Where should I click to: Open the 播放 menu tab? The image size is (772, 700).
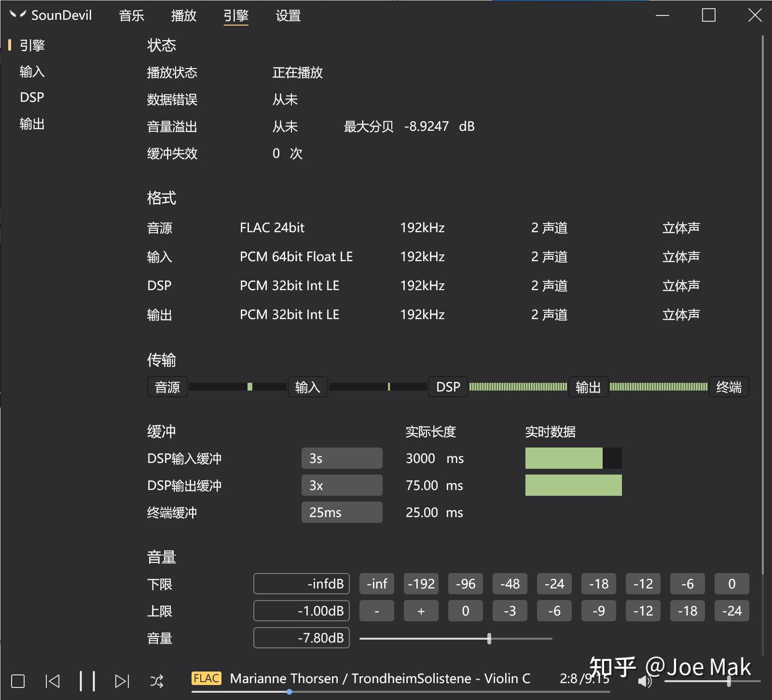pyautogui.click(x=184, y=15)
